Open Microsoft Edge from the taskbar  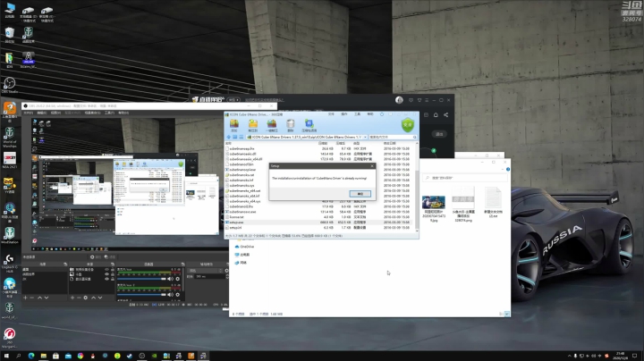(31, 356)
